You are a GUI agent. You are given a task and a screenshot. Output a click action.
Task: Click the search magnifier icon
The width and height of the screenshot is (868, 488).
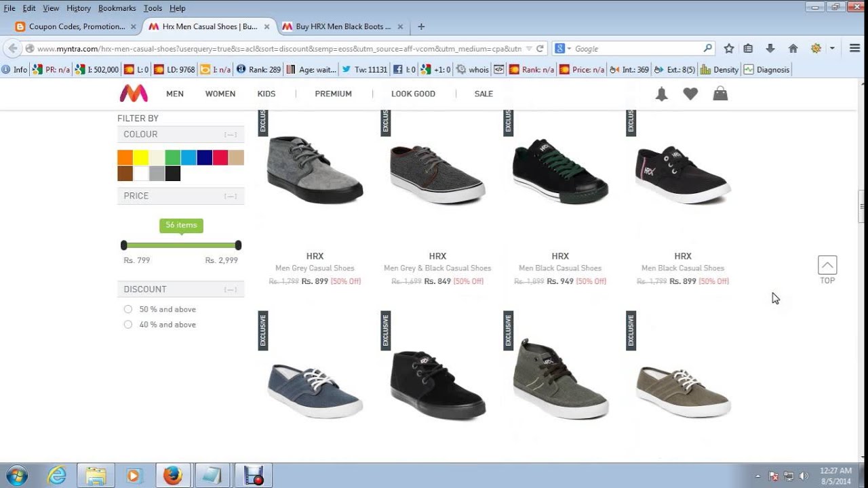tap(708, 49)
